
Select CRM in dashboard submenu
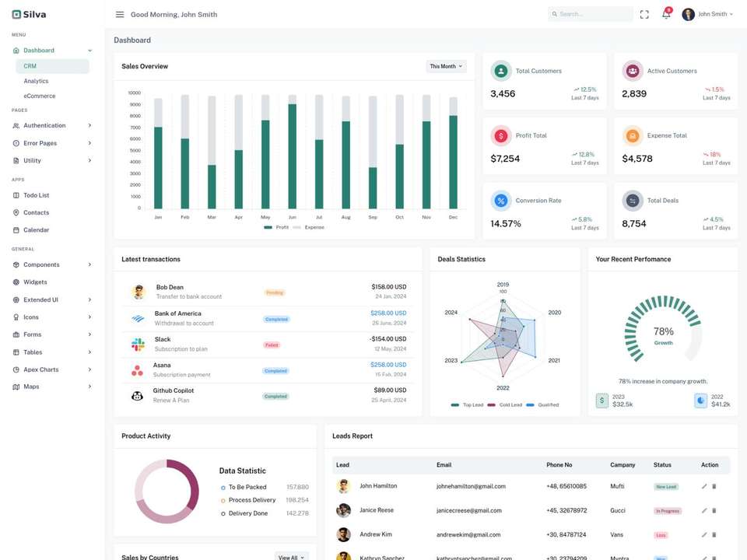(x=52, y=66)
